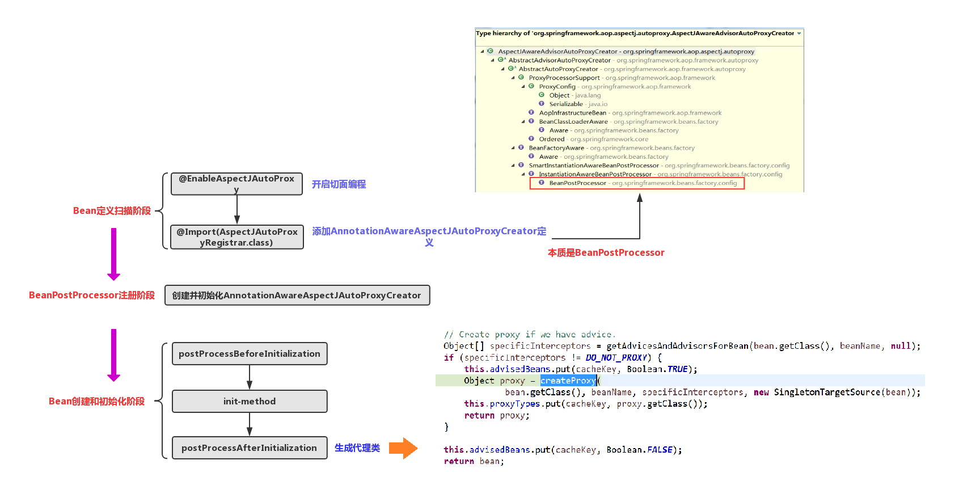Click the interface icon beside BeanClassLoaderAware
This screenshot has width=980, height=477.
(531, 121)
